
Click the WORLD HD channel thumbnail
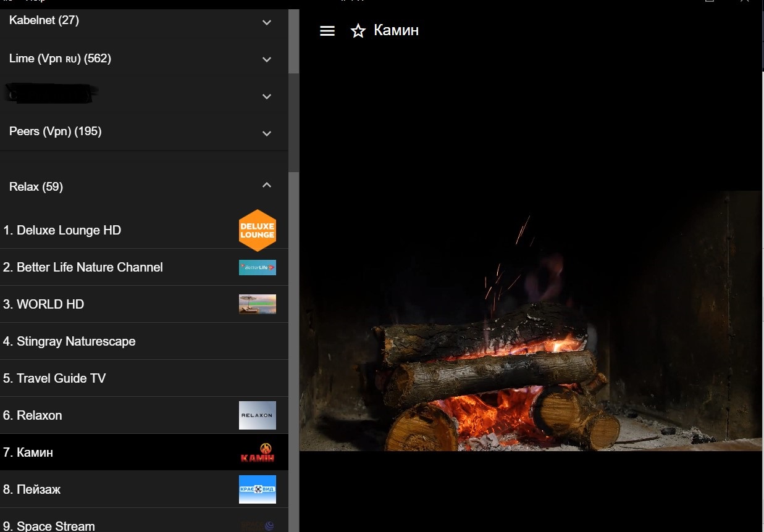(258, 304)
